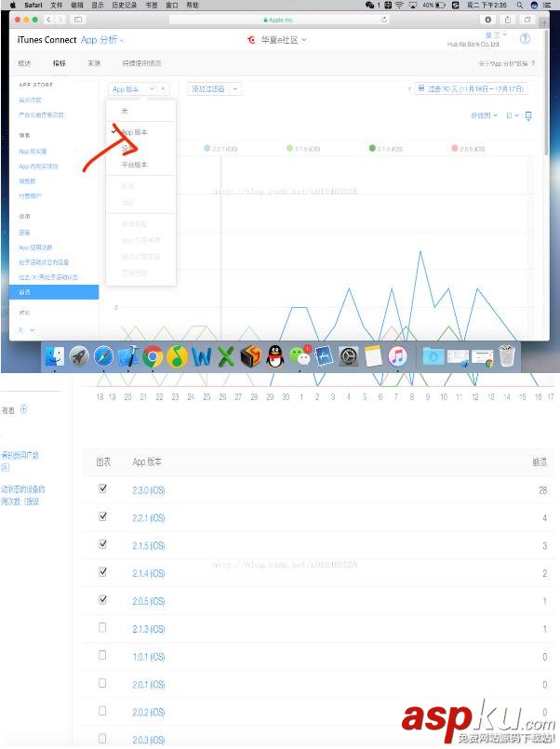Viewport: 560px width, 749px height.
Task: Check the 2.0.1 (iOS) chart checkbox
Action: (x=102, y=683)
